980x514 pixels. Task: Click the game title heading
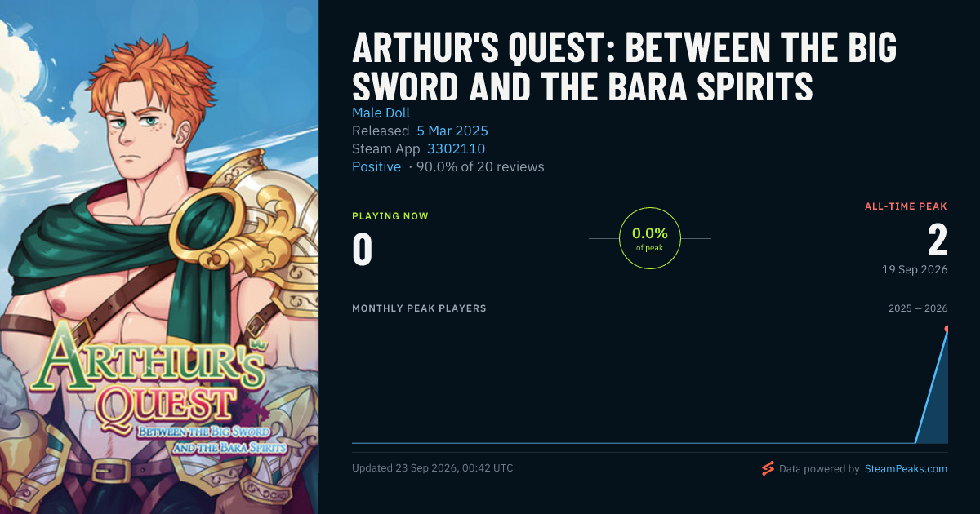pos(625,68)
